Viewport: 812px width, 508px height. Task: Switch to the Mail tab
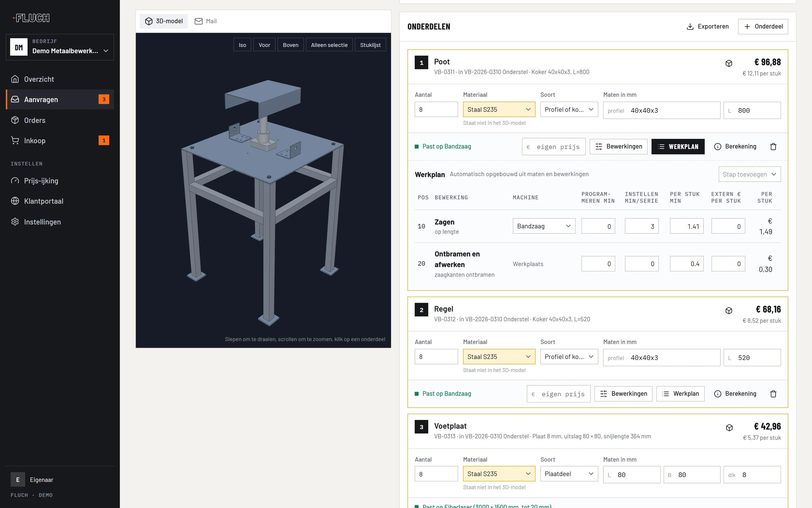[x=206, y=21]
